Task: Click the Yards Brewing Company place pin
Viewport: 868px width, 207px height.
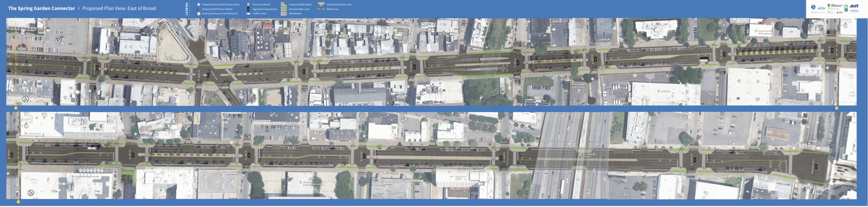Action: 102,169
